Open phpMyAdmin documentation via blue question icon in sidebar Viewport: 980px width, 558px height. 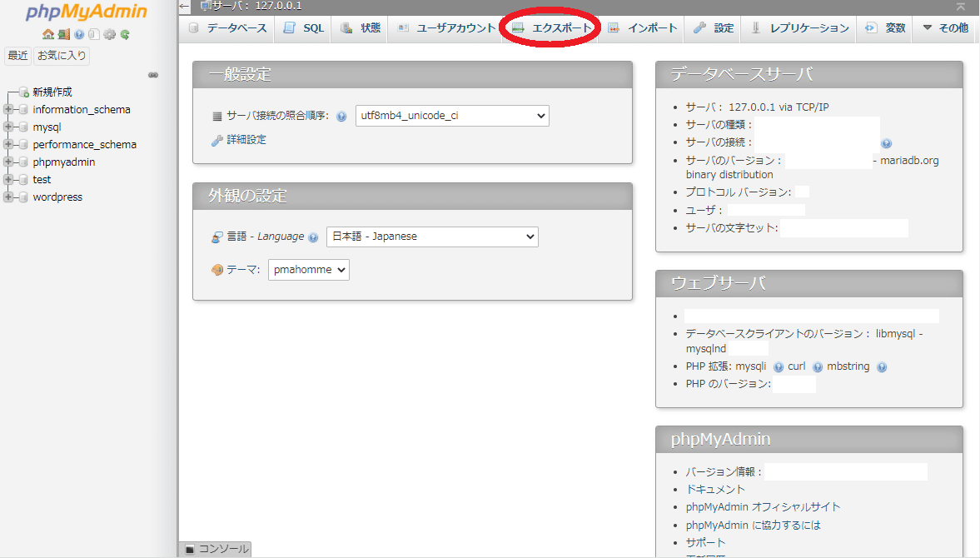point(79,34)
